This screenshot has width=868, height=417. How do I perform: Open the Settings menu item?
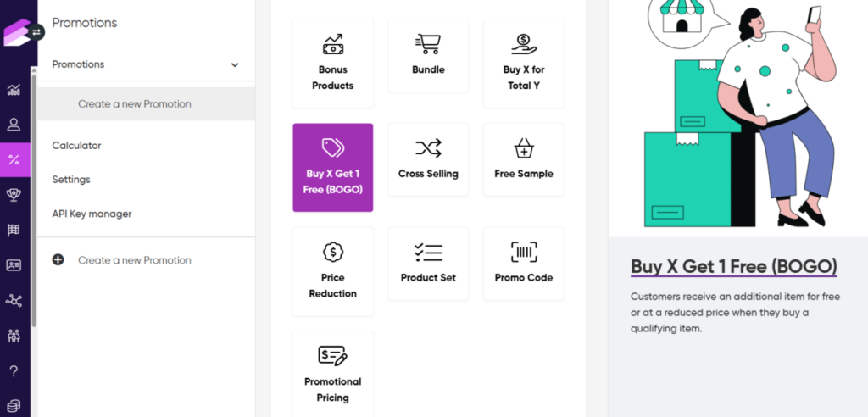click(71, 180)
